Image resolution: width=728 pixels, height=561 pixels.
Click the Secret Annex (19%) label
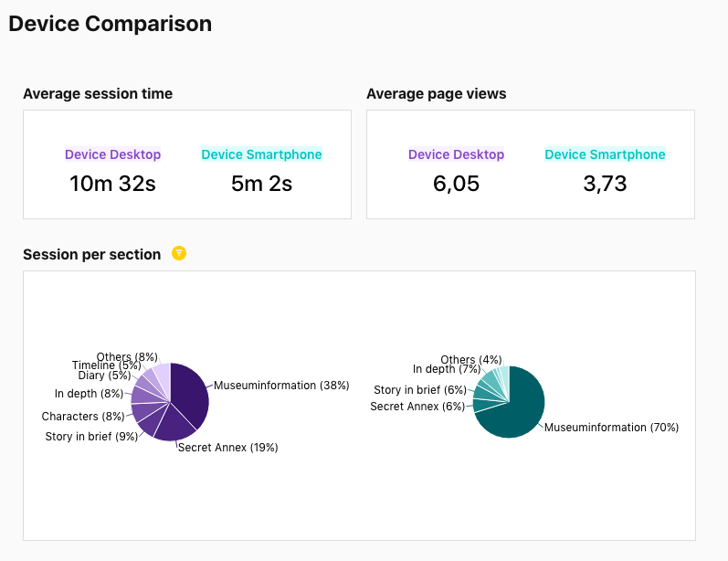[227, 448]
